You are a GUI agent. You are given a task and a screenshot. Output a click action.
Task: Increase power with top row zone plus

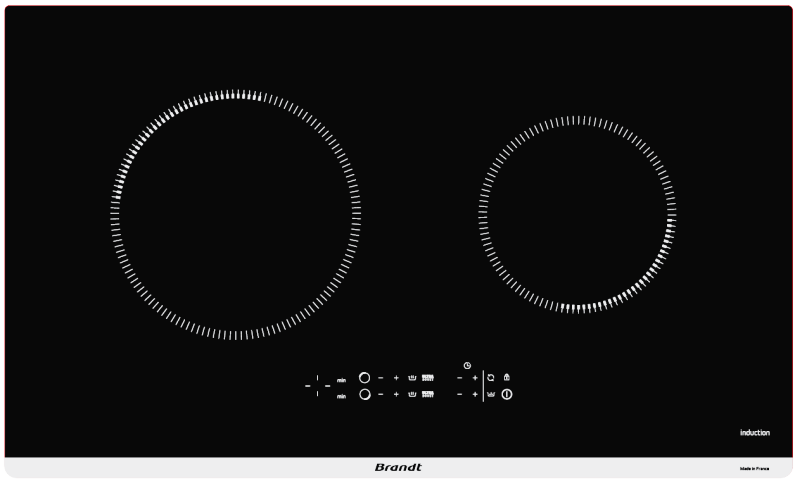coord(396,378)
